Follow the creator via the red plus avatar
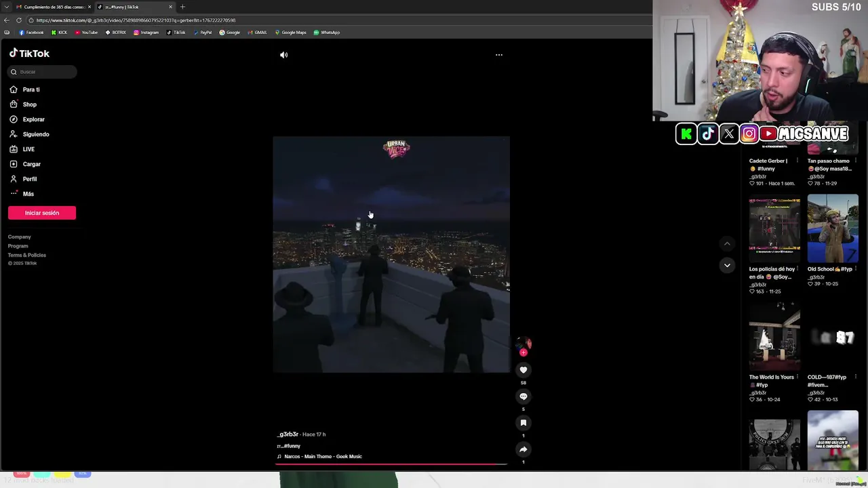The width and height of the screenshot is (868, 488). click(523, 352)
